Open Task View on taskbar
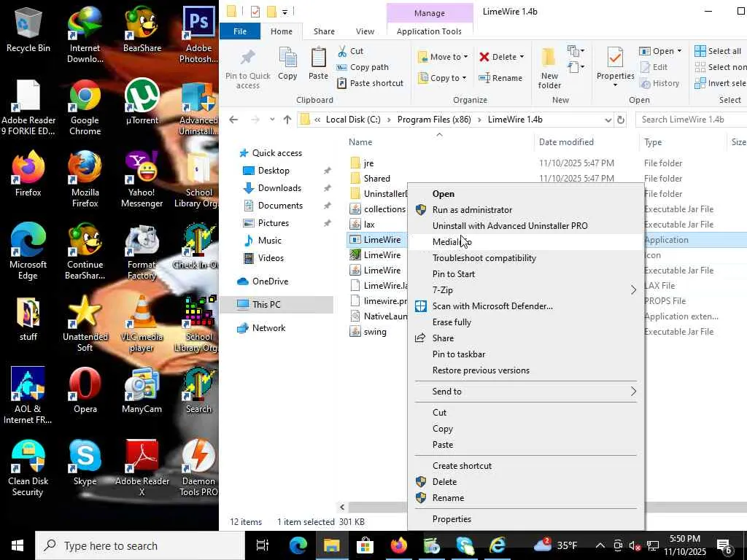This screenshot has width=747, height=560. click(263, 545)
